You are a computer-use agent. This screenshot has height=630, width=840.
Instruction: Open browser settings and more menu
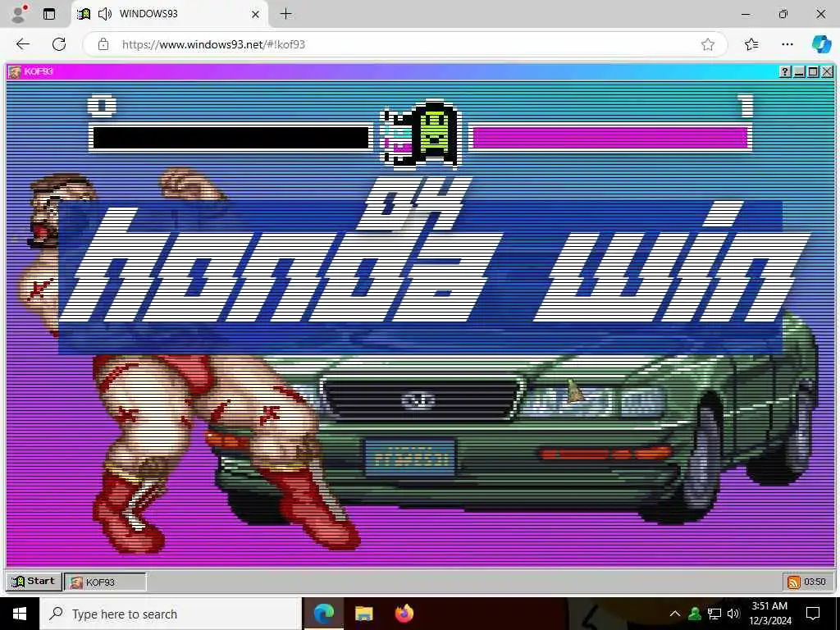point(787,44)
